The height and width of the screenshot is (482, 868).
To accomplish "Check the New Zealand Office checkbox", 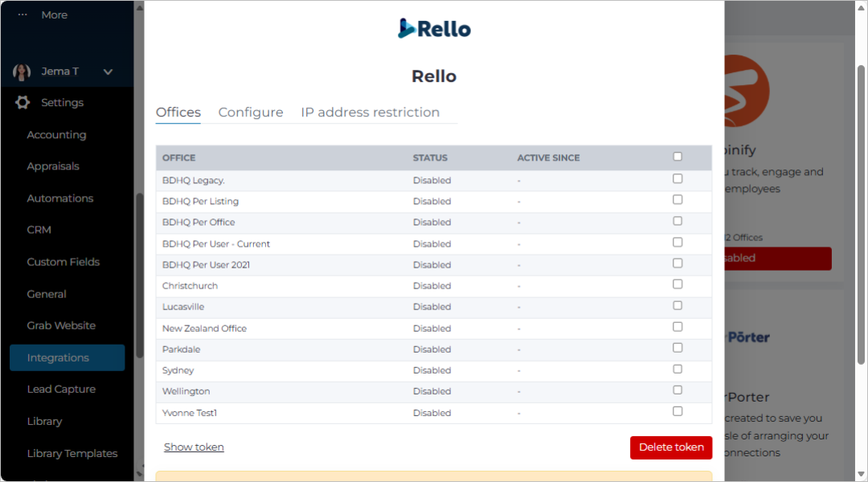I will pyautogui.click(x=678, y=327).
